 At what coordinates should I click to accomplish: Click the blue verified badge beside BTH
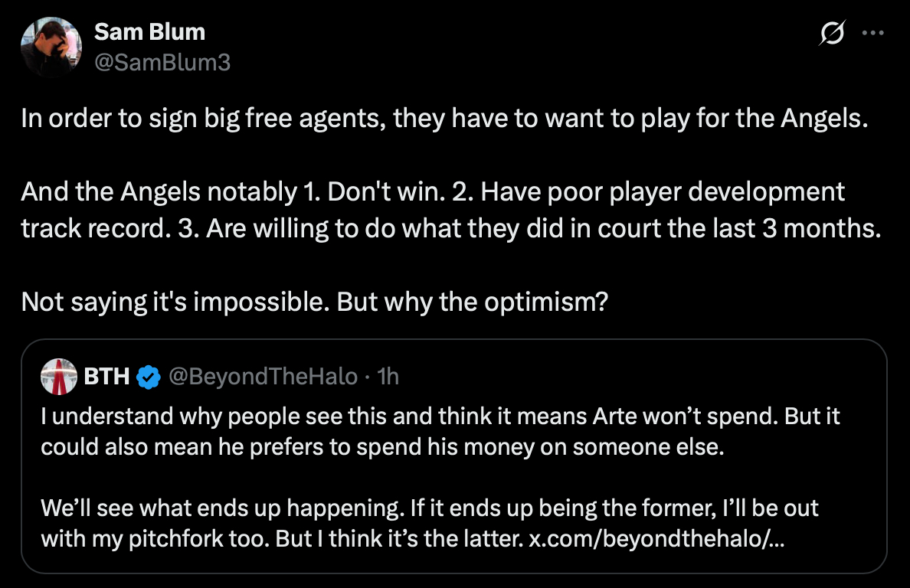[148, 377]
